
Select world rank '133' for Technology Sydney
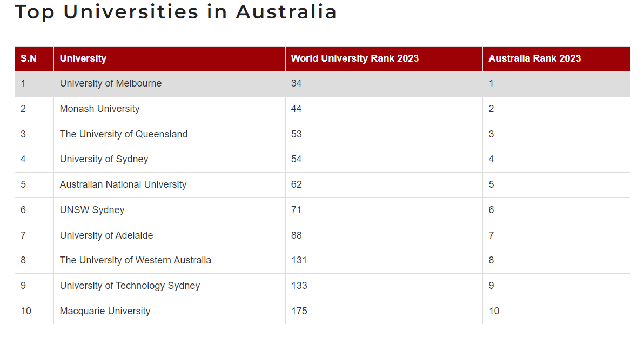(299, 286)
